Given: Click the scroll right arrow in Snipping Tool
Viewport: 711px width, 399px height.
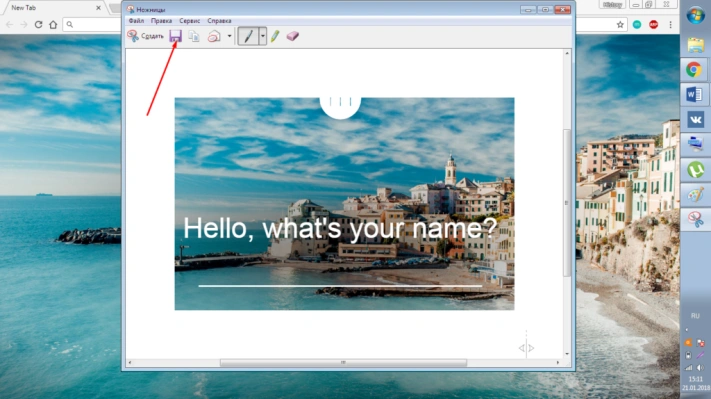Looking at the screenshot, I should [558, 363].
